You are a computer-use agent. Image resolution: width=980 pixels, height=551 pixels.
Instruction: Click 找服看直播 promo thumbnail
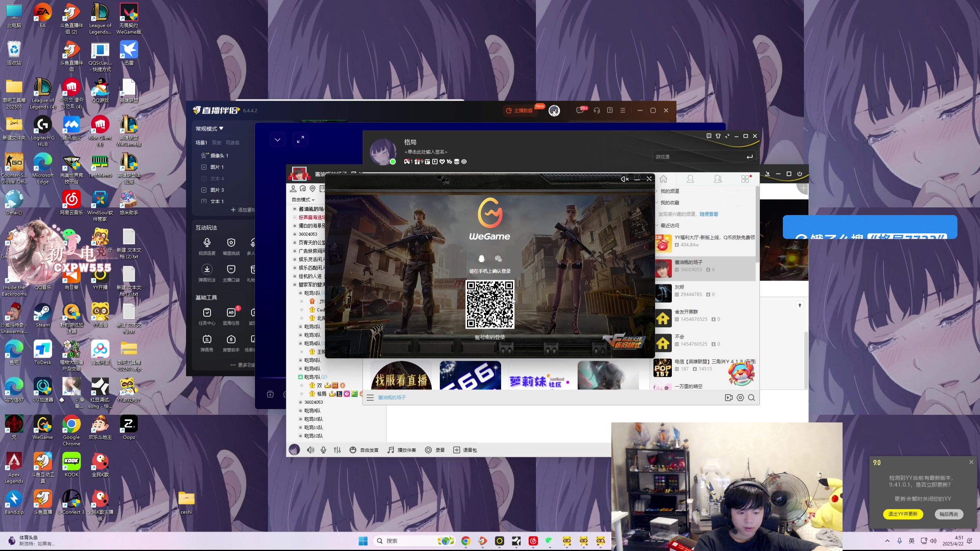(x=401, y=375)
